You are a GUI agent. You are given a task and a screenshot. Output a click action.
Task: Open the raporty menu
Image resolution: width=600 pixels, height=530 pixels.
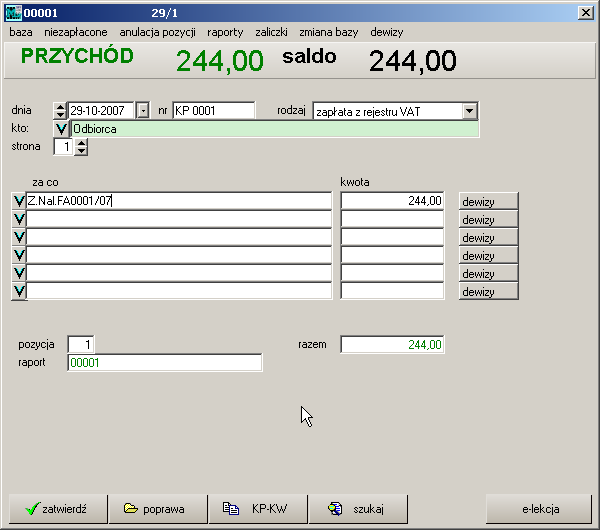click(225, 32)
